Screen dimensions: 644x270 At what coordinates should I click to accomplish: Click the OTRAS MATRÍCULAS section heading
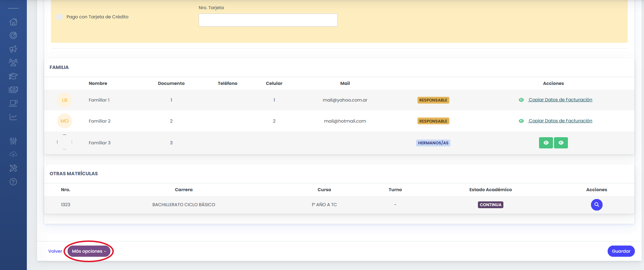(x=74, y=174)
